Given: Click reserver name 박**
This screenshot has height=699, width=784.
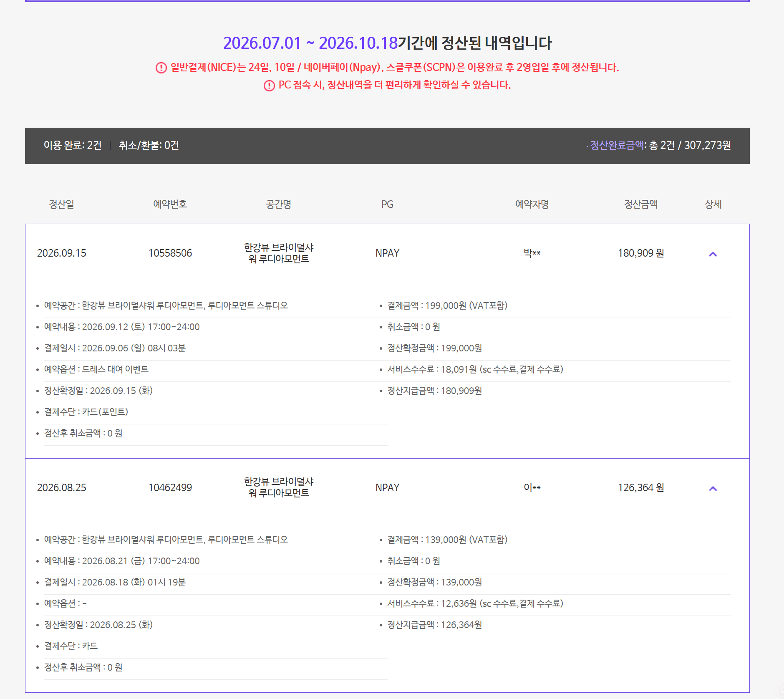Looking at the screenshot, I should pyautogui.click(x=532, y=253).
